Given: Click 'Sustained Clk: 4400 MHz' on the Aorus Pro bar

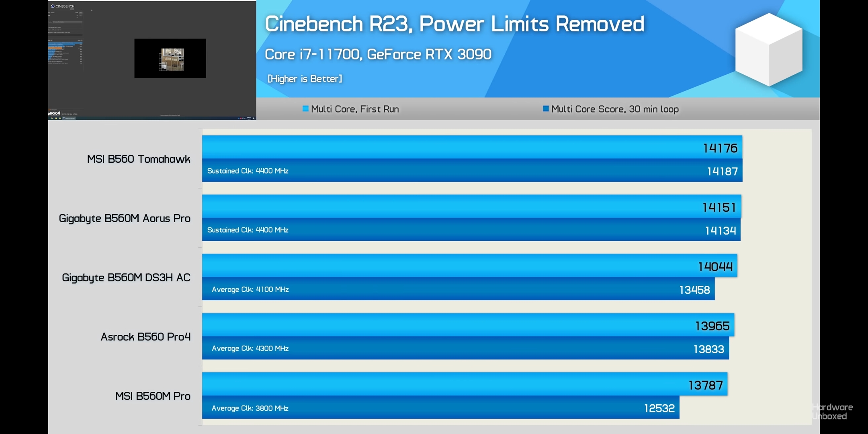Looking at the screenshot, I should click(x=248, y=230).
